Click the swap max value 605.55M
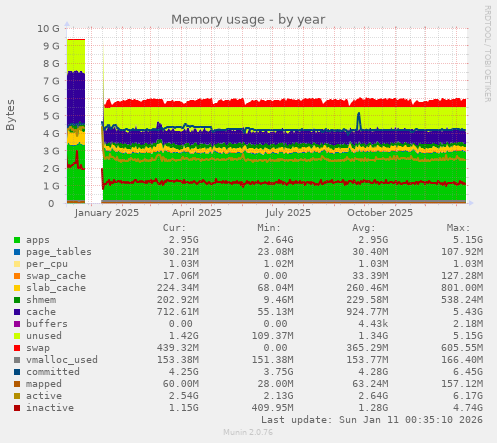497x443 pixels. tap(462, 348)
